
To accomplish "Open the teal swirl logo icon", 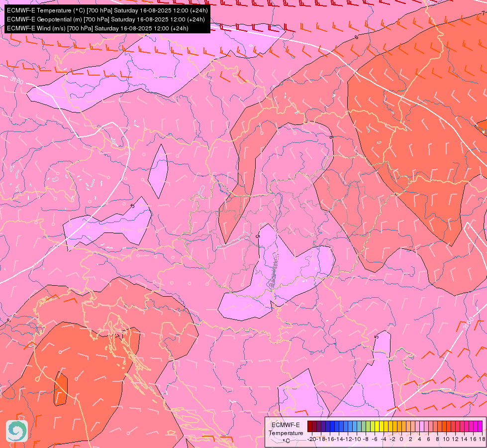I will (x=17, y=431).
